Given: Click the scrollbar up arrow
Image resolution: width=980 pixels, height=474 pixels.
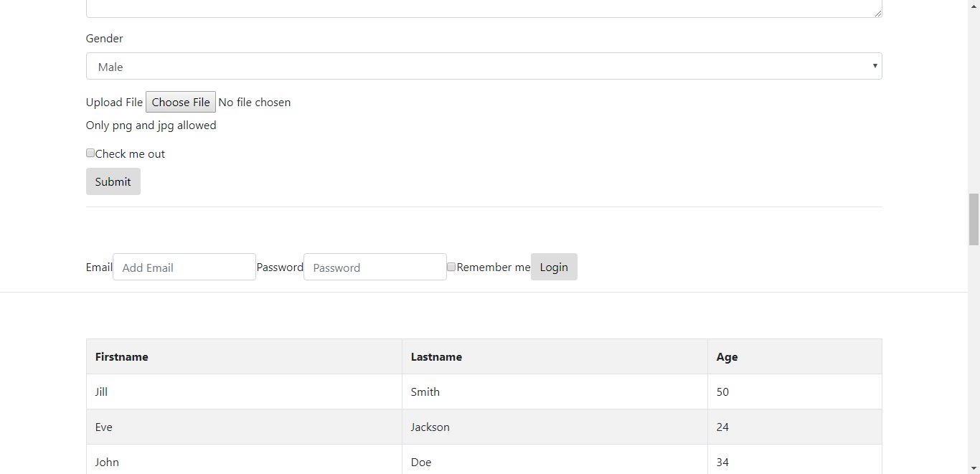Looking at the screenshot, I should pos(974,6).
